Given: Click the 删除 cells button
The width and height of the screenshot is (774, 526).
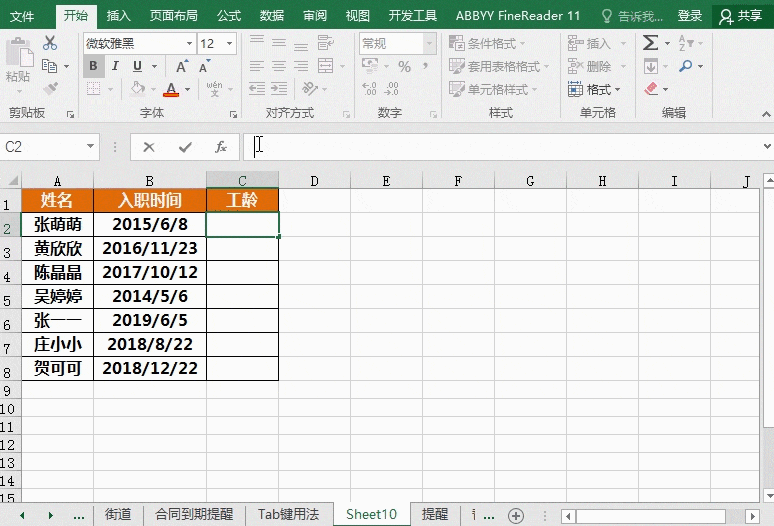Looking at the screenshot, I should pyautogui.click(x=589, y=66).
